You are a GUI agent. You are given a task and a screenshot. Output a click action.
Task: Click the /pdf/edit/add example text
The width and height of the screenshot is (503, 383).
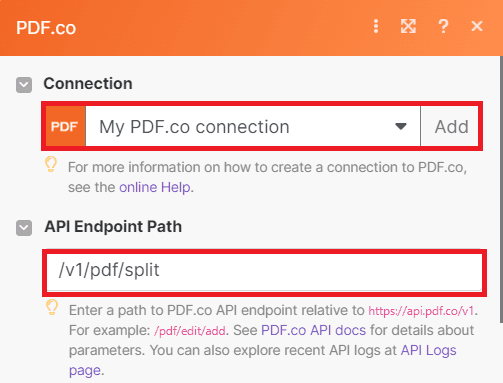pos(190,331)
